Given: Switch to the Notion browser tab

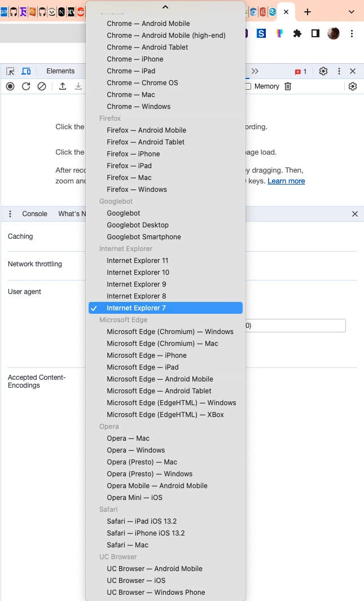Looking at the screenshot, I should pos(62,12).
